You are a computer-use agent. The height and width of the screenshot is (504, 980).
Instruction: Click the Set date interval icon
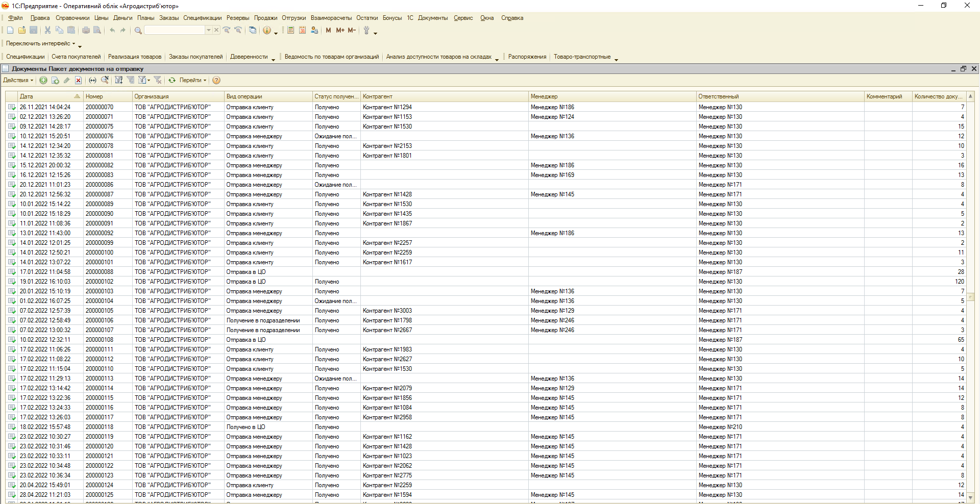(92, 80)
